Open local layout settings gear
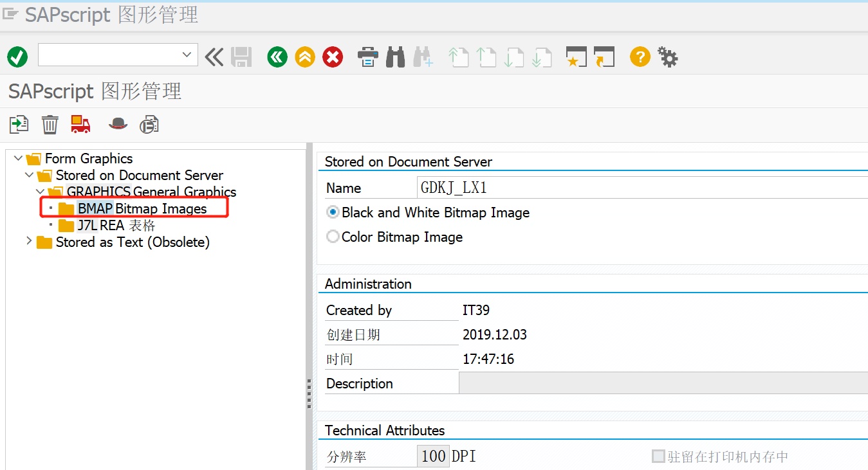This screenshot has width=868, height=470. 667,57
